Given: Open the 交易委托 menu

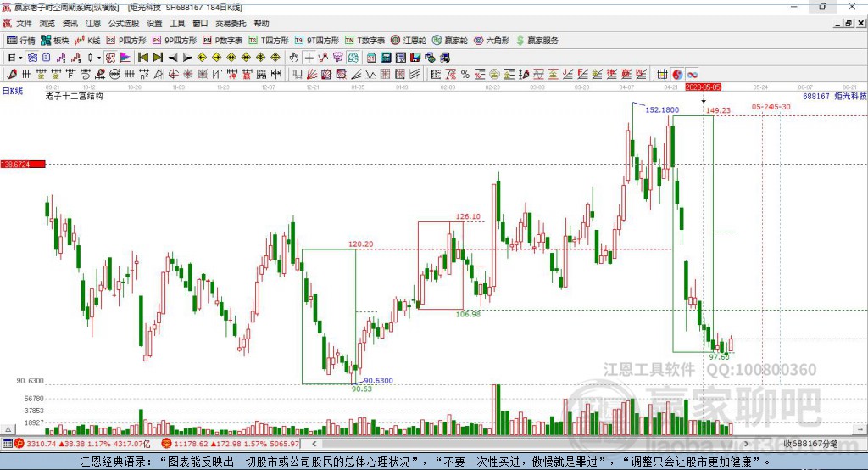Looking at the screenshot, I should [231, 23].
